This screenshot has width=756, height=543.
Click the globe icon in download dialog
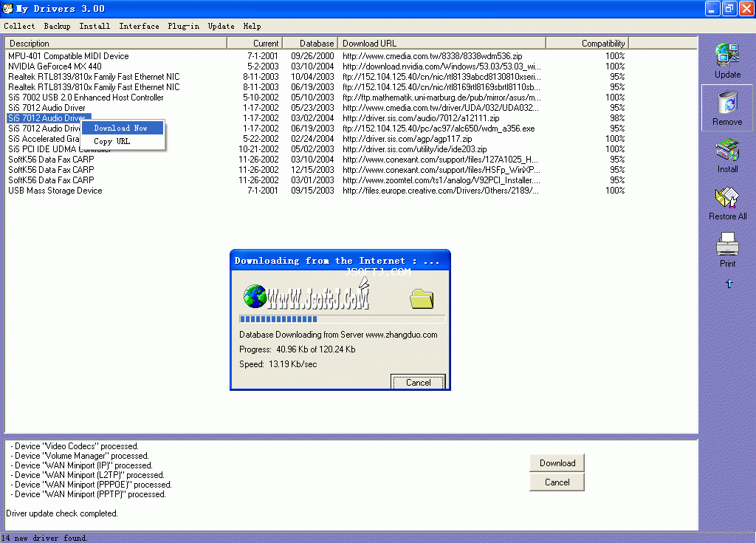[x=255, y=296]
